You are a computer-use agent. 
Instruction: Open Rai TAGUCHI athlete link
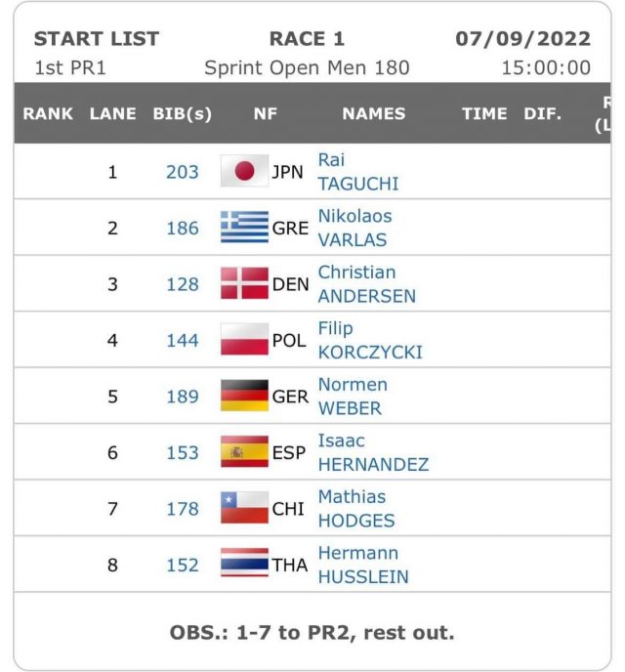pyautogui.click(x=358, y=172)
